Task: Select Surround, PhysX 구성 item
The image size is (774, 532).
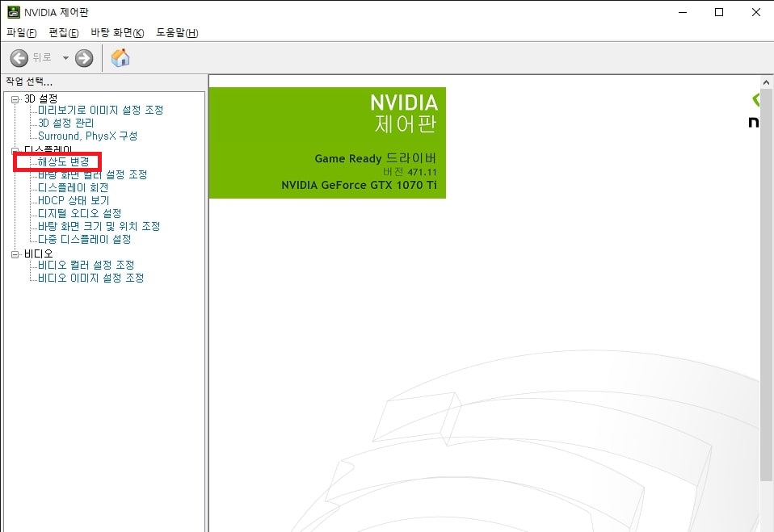Action: 88,136
